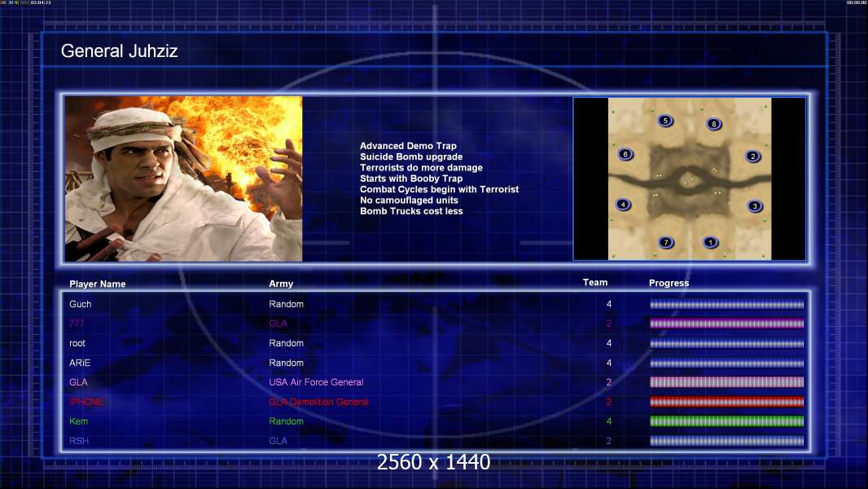868x489 pixels.
Task: Click the Player Name column header
Action: click(x=98, y=284)
